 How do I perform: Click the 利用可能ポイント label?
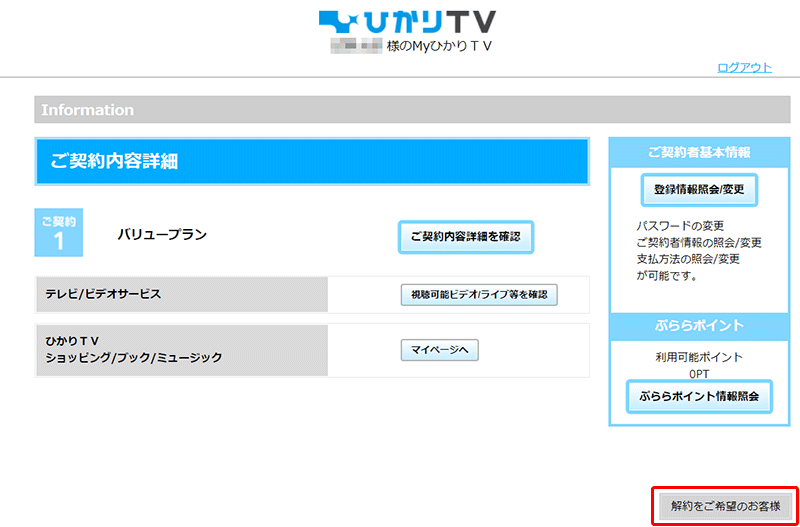tap(699, 357)
